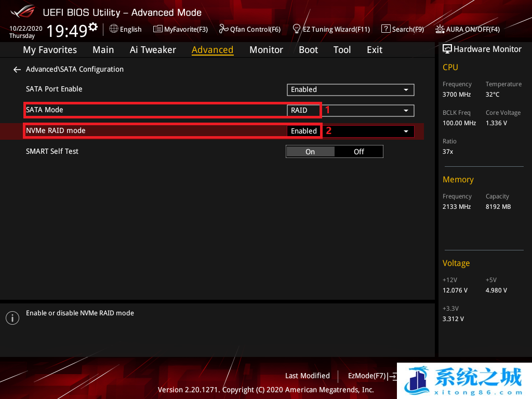This screenshot has height=399, width=532.
Task: Click the 10/22/2020 date
Action: 26,29
